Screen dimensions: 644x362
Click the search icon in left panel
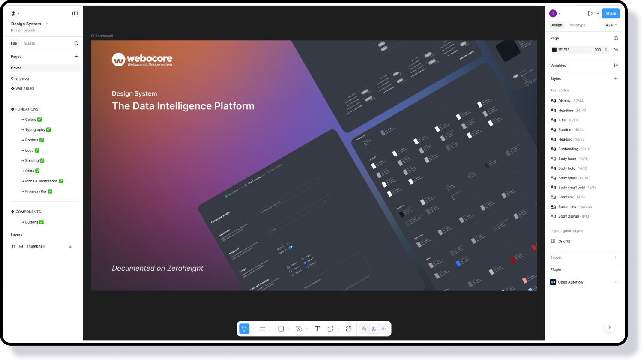76,43
